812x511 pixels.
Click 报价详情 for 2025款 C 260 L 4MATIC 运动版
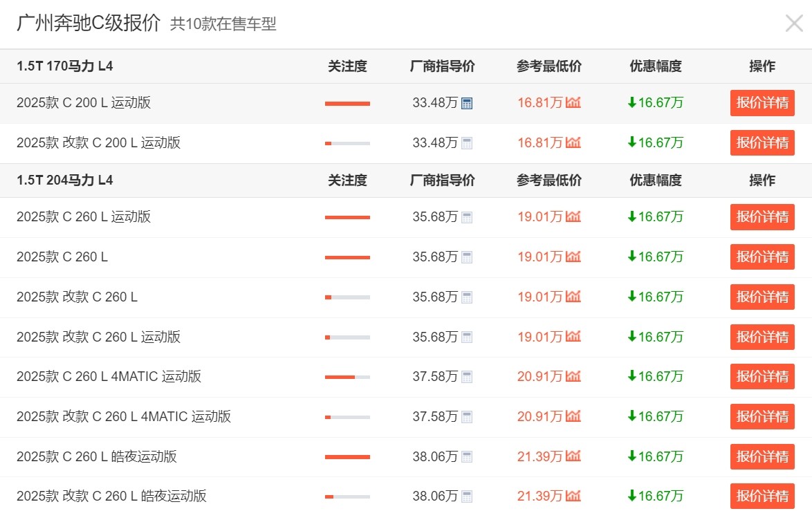pos(762,376)
